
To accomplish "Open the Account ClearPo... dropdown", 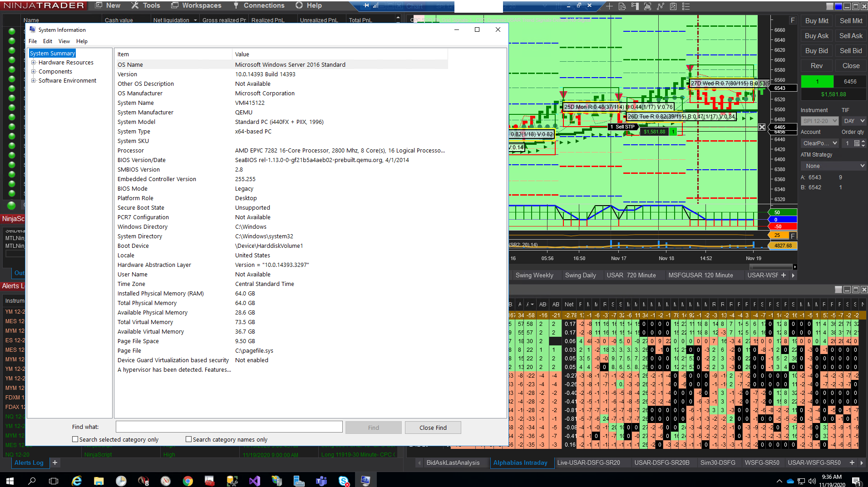I will point(819,143).
